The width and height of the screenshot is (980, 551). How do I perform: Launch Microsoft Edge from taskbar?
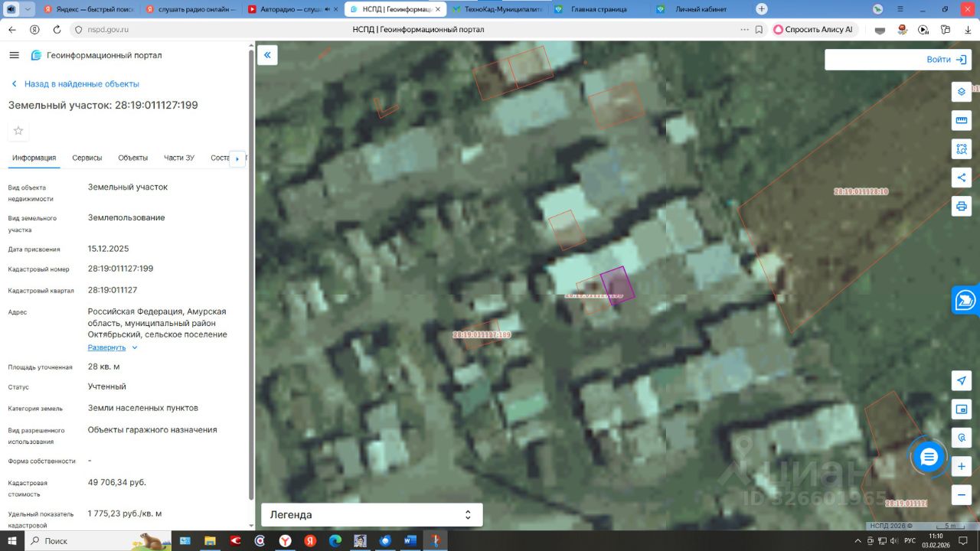tap(335, 541)
